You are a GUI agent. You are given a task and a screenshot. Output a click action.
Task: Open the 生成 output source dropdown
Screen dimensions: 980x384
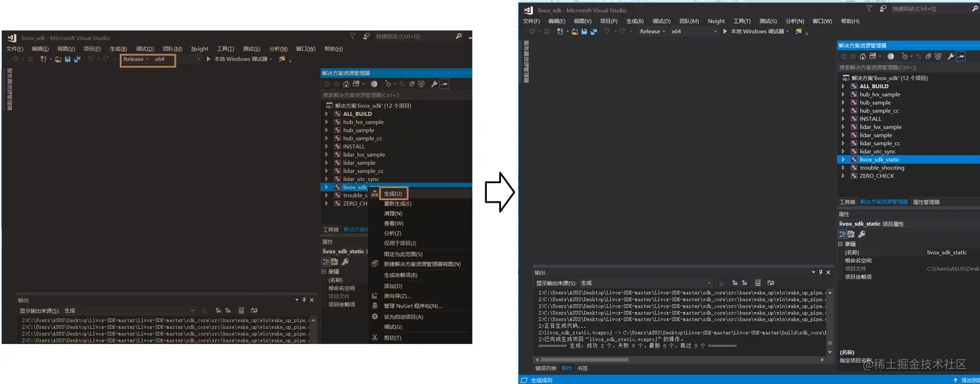tap(708, 283)
